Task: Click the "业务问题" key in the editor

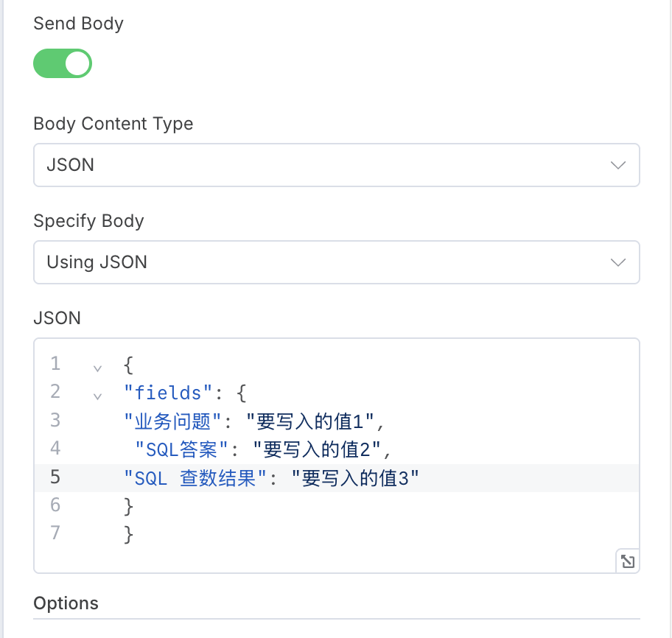Action: tap(173, 421)
